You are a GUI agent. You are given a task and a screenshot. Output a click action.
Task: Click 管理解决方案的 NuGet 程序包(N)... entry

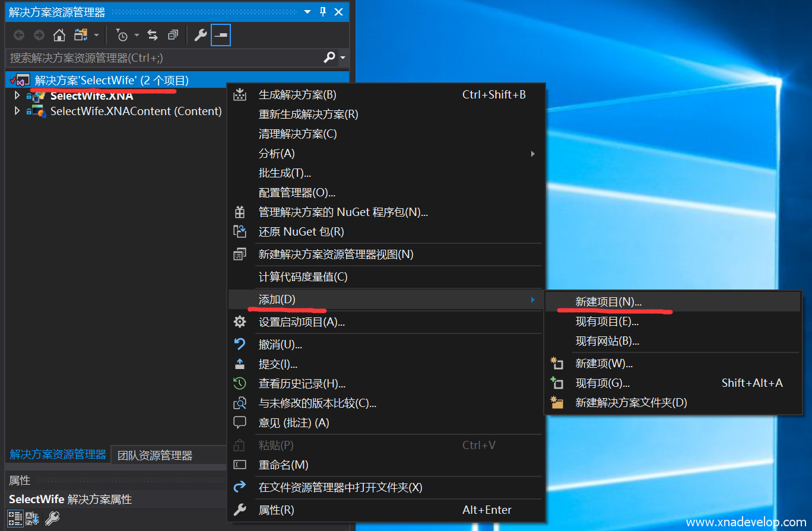343,212
